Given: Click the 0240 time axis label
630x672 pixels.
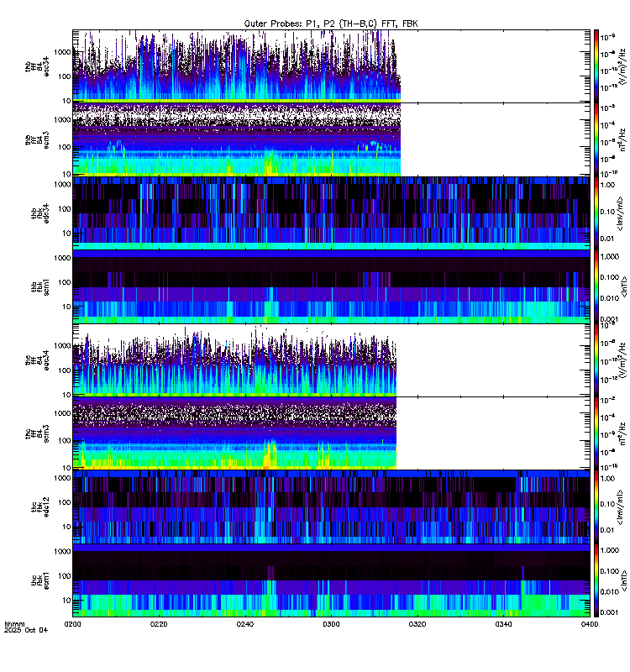Looking at the screenshot, I should (245, 624).
